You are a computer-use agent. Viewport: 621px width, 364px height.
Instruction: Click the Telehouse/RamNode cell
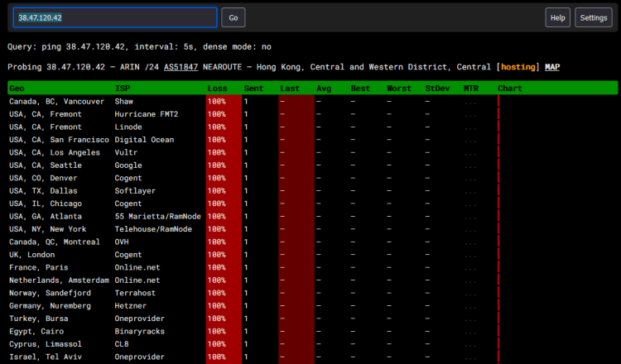[x=153, y=229]
